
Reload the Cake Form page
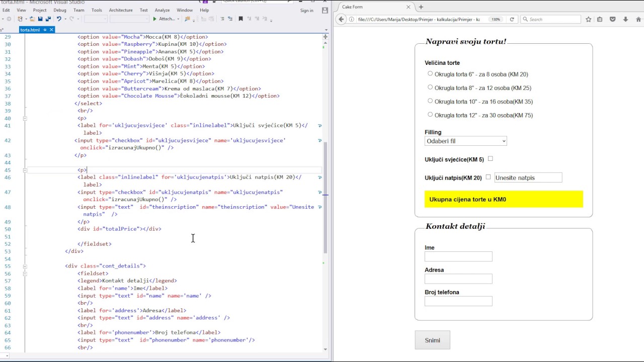click(x=512, y=19)
